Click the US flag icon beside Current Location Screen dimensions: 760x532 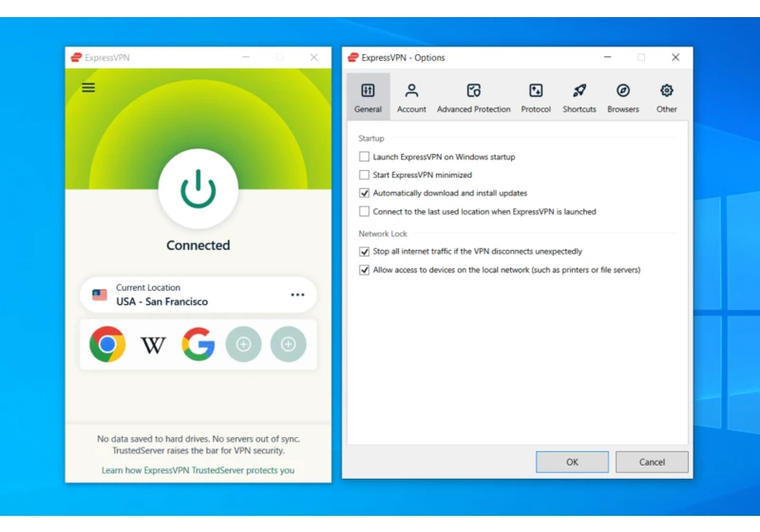[x=100, y=294]
